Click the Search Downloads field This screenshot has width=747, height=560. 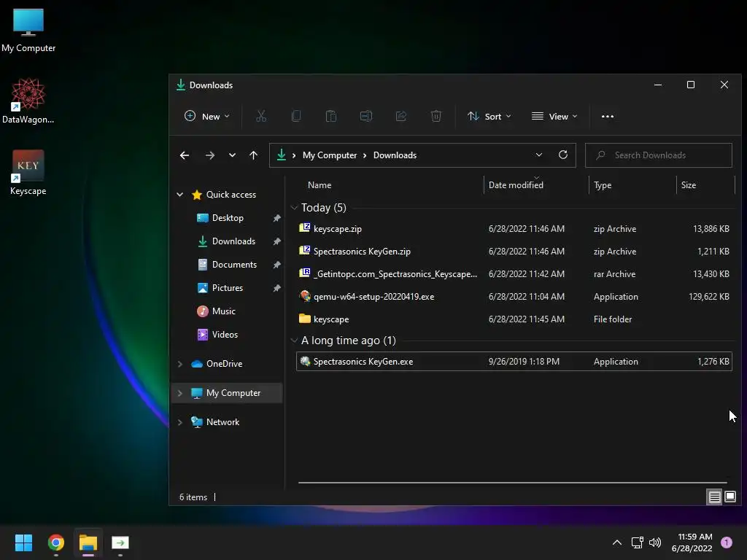point(659,155)
